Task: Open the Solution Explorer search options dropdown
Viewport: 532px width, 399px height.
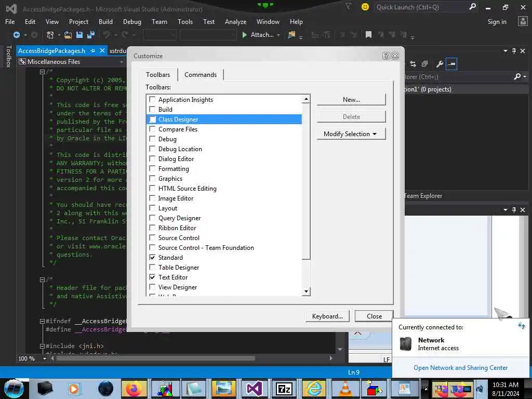Action: tap(525, 77)
